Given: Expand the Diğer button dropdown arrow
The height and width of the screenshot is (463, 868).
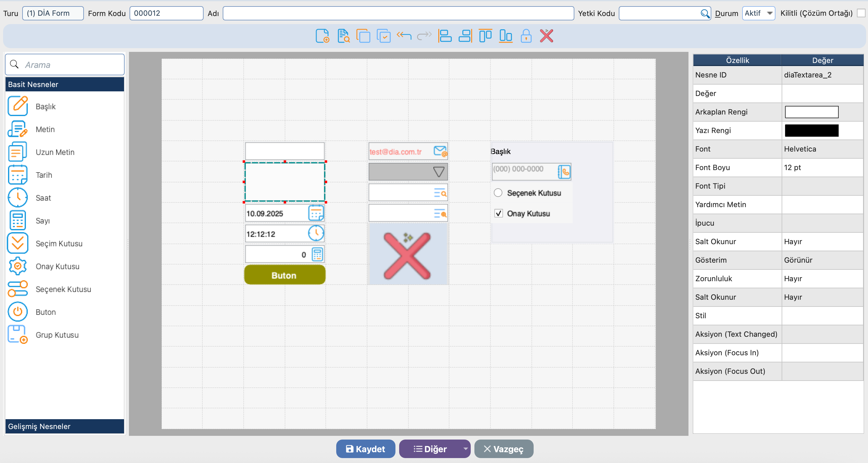Looking at the screenshot, I should (465, 448).
